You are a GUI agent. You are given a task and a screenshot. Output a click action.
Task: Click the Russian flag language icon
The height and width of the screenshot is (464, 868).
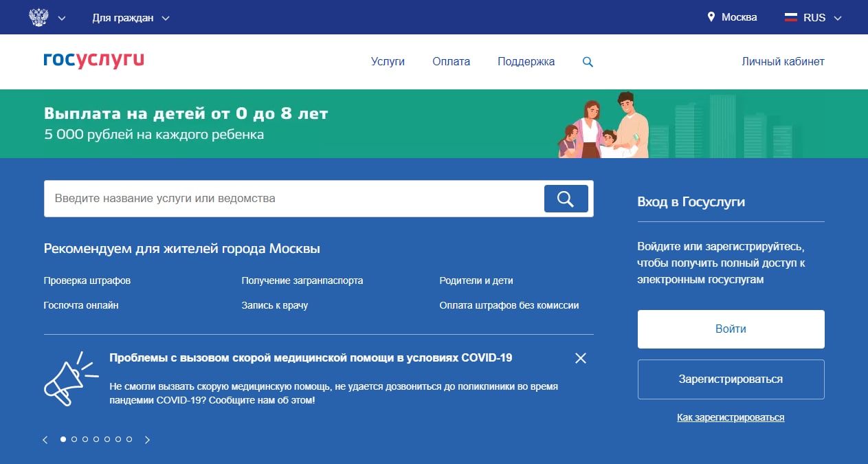point(790,18)
